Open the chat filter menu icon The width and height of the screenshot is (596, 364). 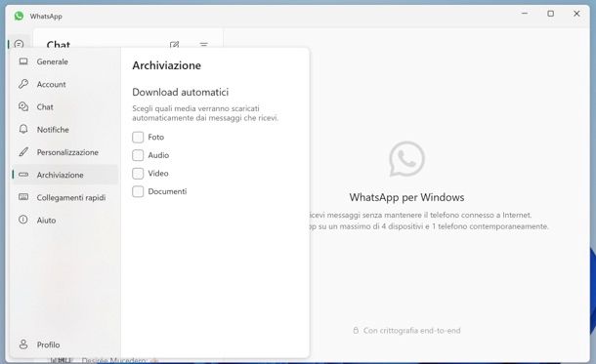204,45
